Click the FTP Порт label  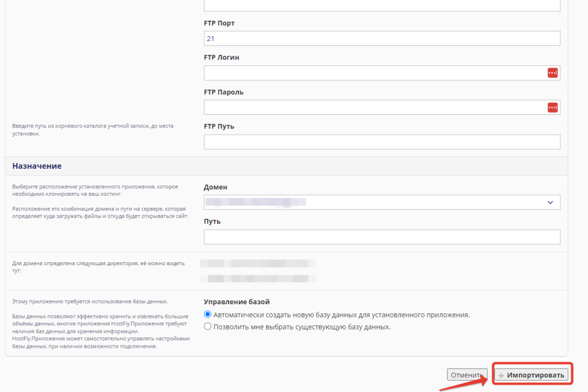pyautogui.click(x=219, y=23)
